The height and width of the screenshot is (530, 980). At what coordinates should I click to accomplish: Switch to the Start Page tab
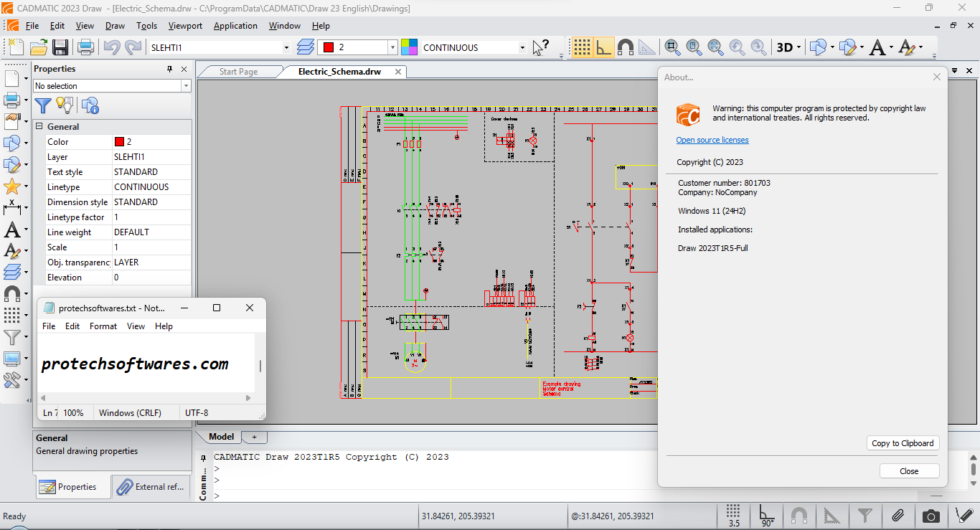(238, 71)
